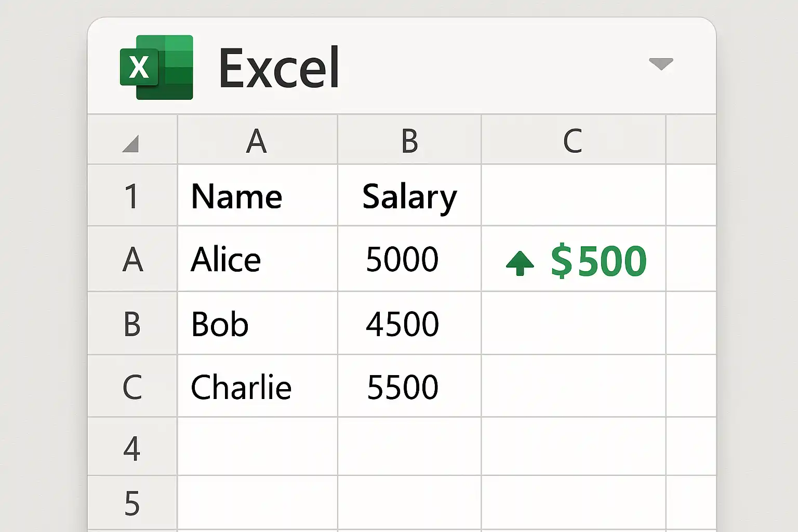Click the select-all corner triangle
Screen dimensions: 798x532
131,143
